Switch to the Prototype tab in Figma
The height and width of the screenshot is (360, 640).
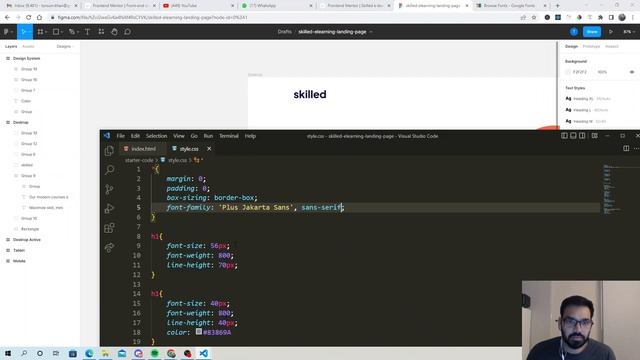pyautogui.click(x=591, y=47)
